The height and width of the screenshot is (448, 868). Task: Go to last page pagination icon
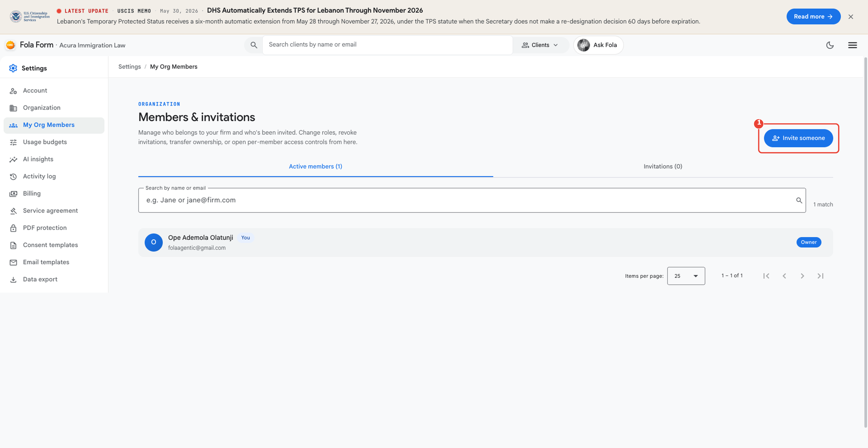point(821,276)
